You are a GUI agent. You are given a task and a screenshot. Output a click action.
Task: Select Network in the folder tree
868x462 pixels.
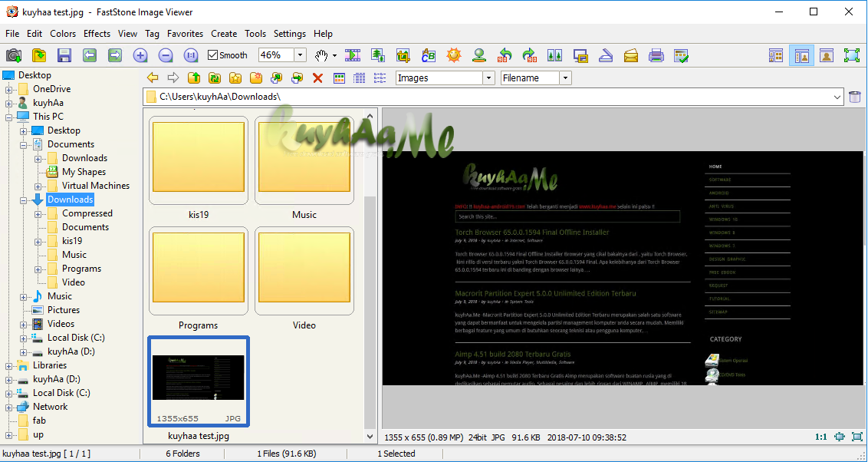click(x=51, y=407)
